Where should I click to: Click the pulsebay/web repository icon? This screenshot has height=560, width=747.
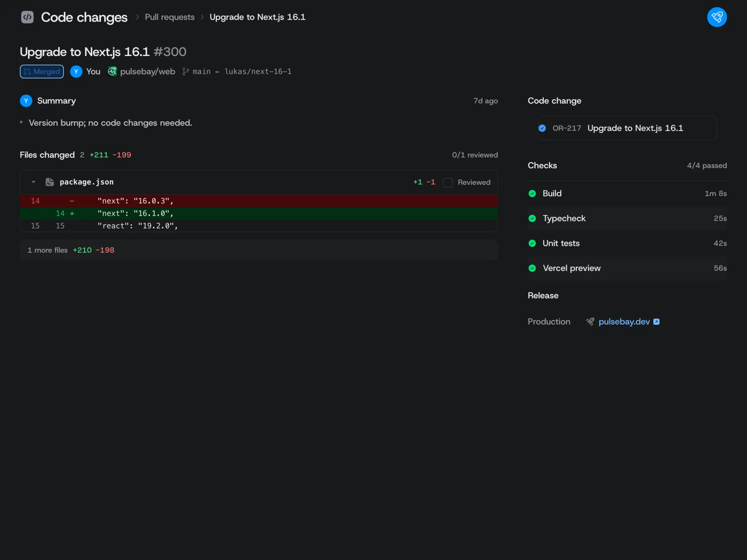(112, 72)
